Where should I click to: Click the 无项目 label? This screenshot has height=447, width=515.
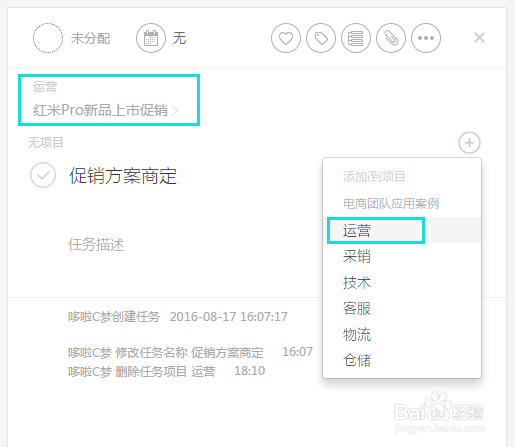click(45, 143)
